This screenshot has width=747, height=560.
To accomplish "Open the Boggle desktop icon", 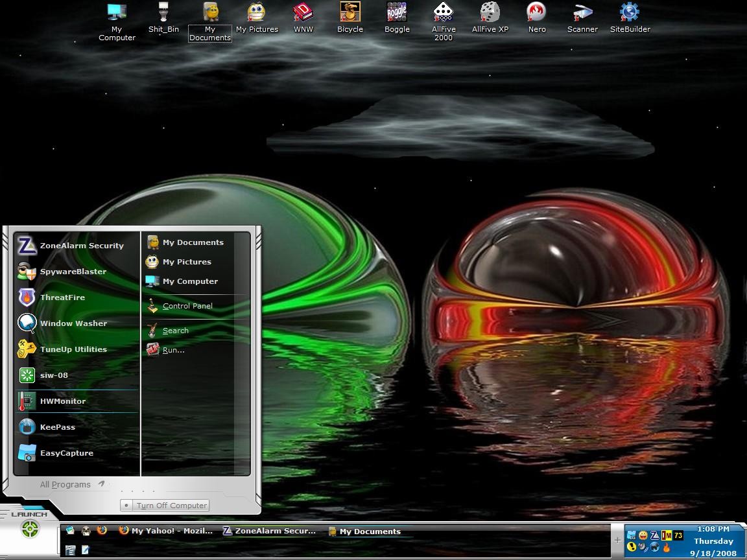I will tap(397, 17).
